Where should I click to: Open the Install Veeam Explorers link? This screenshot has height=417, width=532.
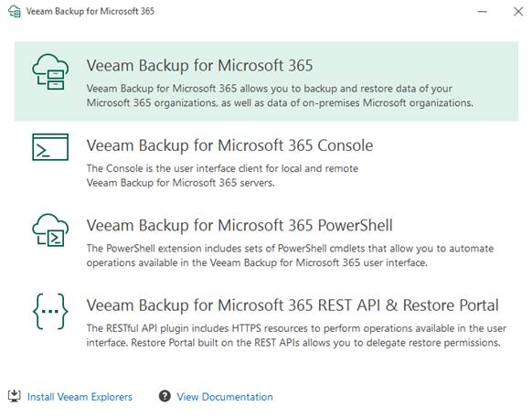point(80,397)
